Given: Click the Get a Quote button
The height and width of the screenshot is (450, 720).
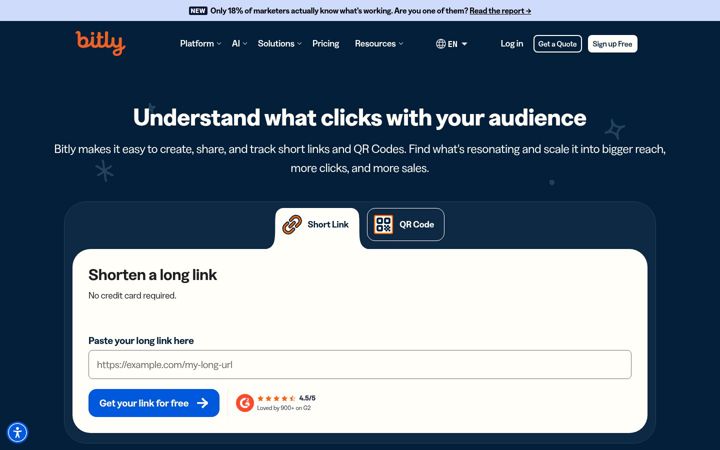Looking at the screenshot, I should tap(557, 44).
